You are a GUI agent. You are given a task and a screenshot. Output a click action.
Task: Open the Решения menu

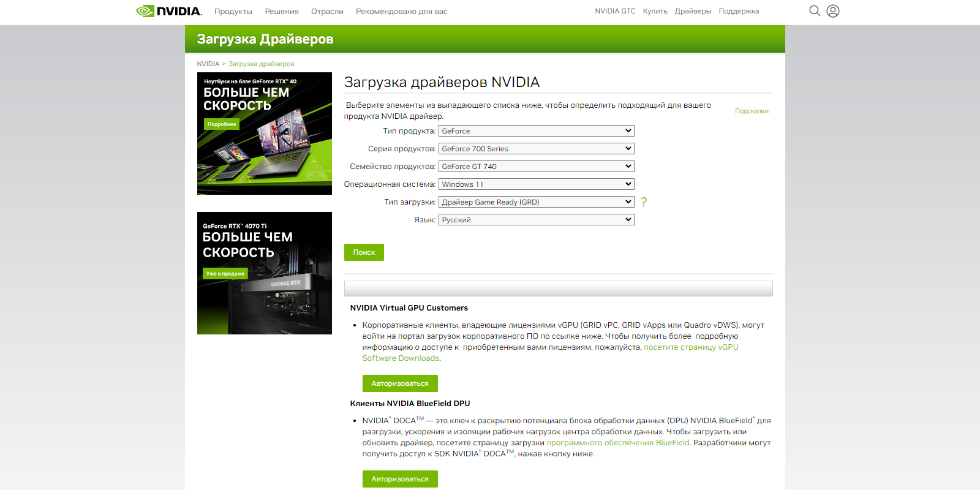click(282, 12)
